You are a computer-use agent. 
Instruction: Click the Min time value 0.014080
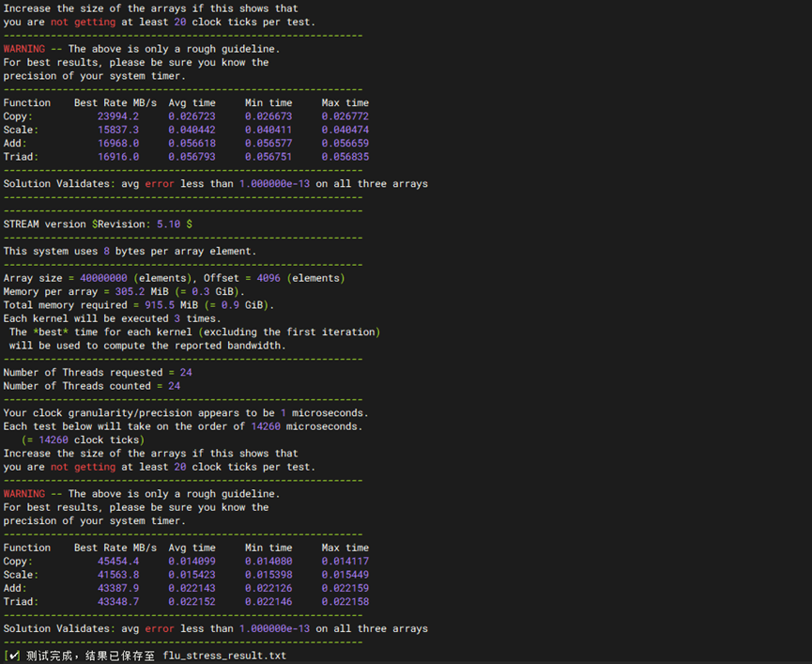[268, 562]
